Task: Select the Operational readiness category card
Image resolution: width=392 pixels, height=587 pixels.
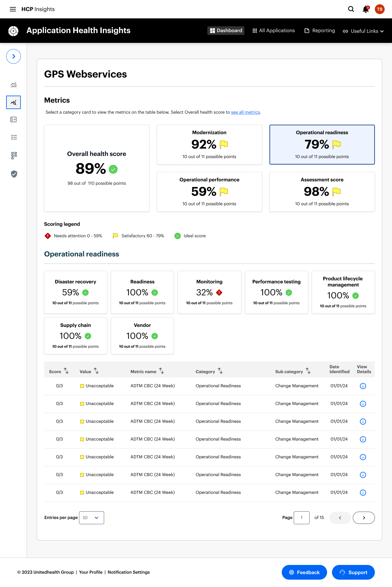Action: tap(322, 145)
